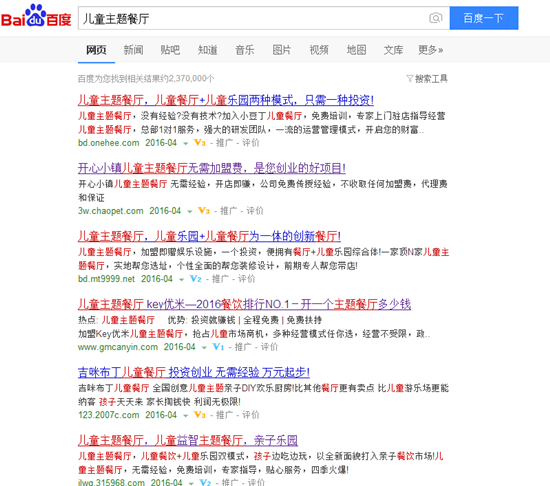Viewport: 550px width, 486px height.
Task: Click the funnel icon beside 搜索工具
Action: 410,79
